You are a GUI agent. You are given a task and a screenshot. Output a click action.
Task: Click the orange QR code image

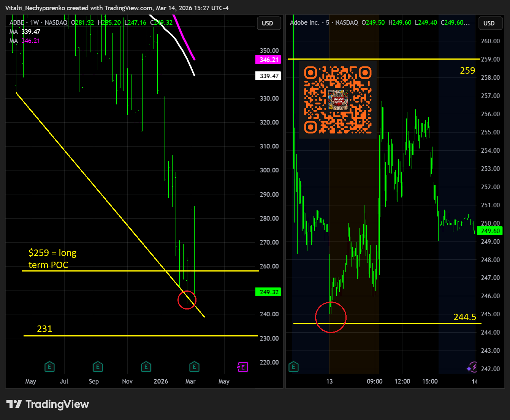click(x=338, y=100)
